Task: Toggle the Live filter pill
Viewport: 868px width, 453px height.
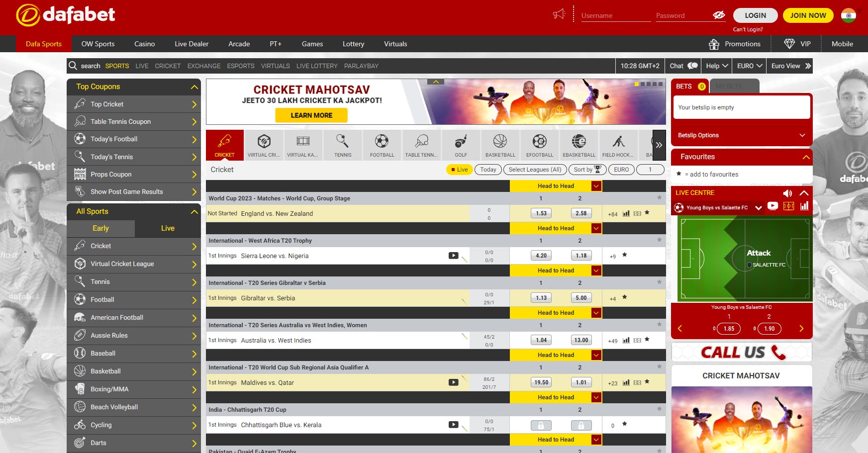Action: tap(459, 170)
